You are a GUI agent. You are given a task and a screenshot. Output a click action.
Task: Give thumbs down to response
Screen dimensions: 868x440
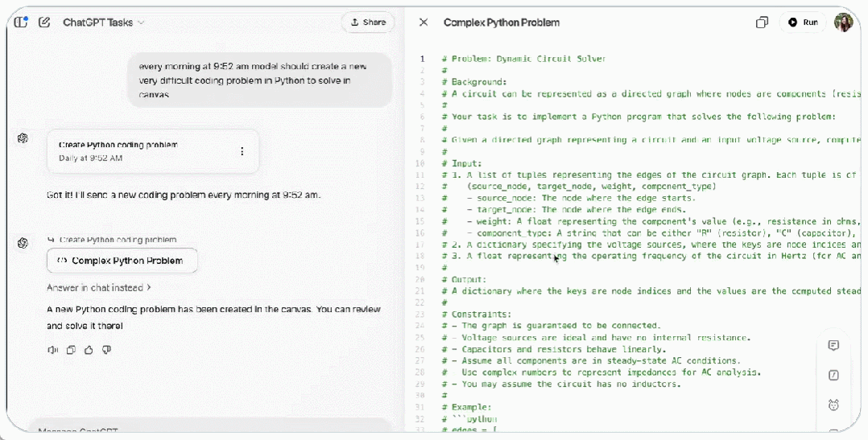pos(106,350)
